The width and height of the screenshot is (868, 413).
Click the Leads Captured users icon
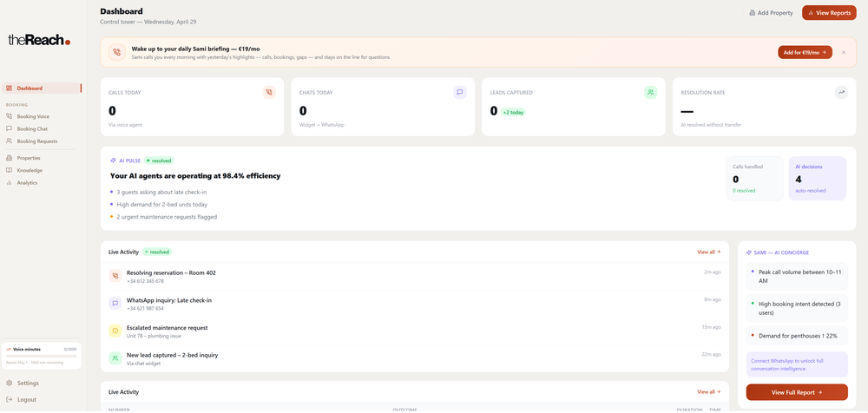[650, 93]
